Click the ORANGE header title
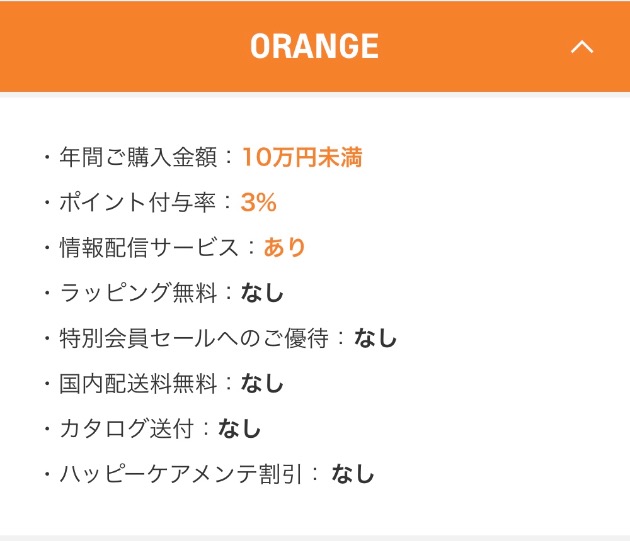Image resolution: width=630 pixels, height=541 pixels. click(314, 46)
